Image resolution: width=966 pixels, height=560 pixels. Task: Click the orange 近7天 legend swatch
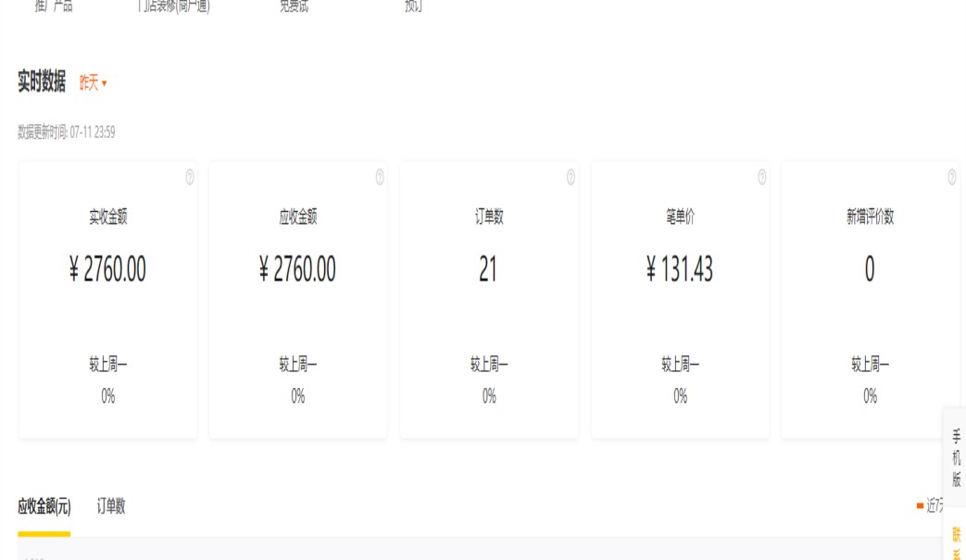click(x=920, y=506)
